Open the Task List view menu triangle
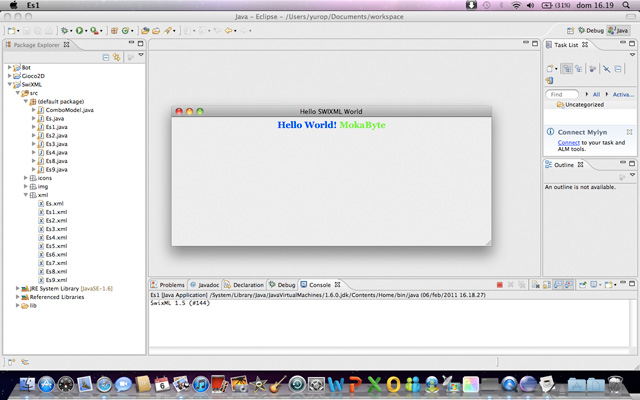 pyautogui.click(x=632, y=55)
